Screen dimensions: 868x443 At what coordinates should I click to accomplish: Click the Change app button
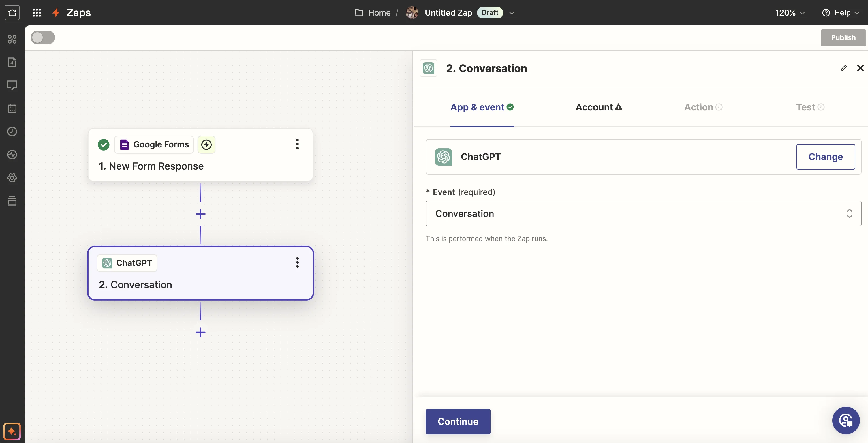[x=825, y=157]
